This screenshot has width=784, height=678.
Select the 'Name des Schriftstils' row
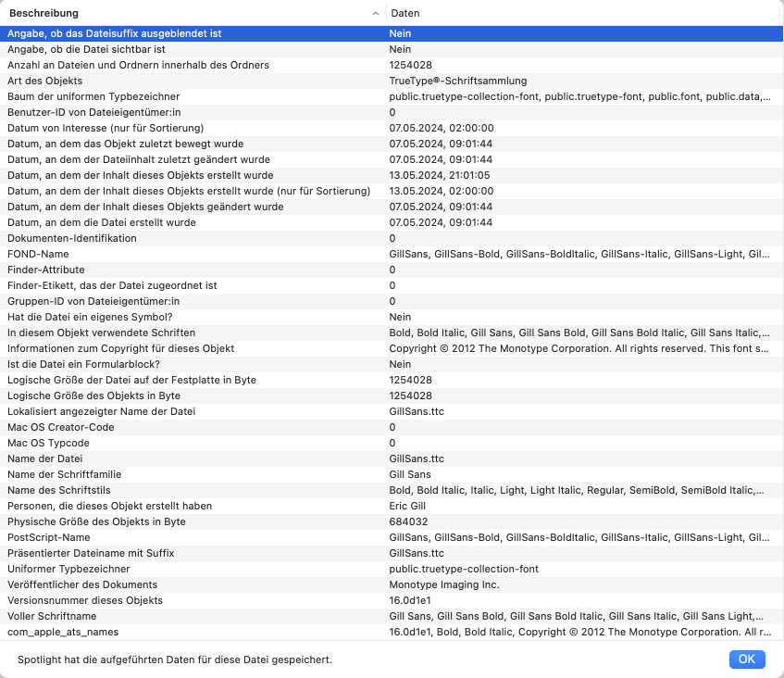pyautogui.click(x=392, y=490)
